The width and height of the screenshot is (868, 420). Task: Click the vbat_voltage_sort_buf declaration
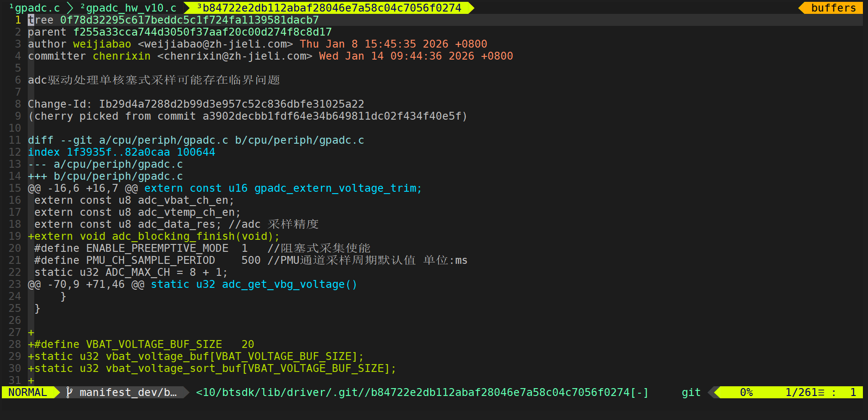[212, 368]
